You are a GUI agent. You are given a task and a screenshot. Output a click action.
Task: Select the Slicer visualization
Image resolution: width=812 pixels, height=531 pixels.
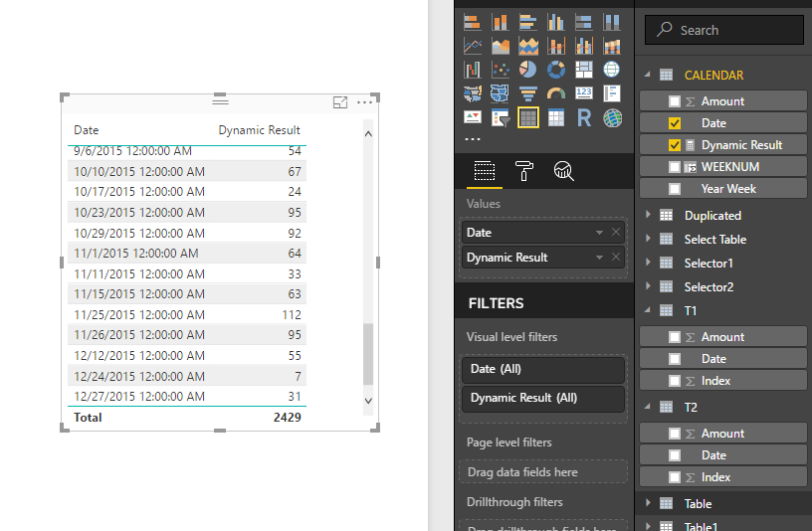pos(501,118)
